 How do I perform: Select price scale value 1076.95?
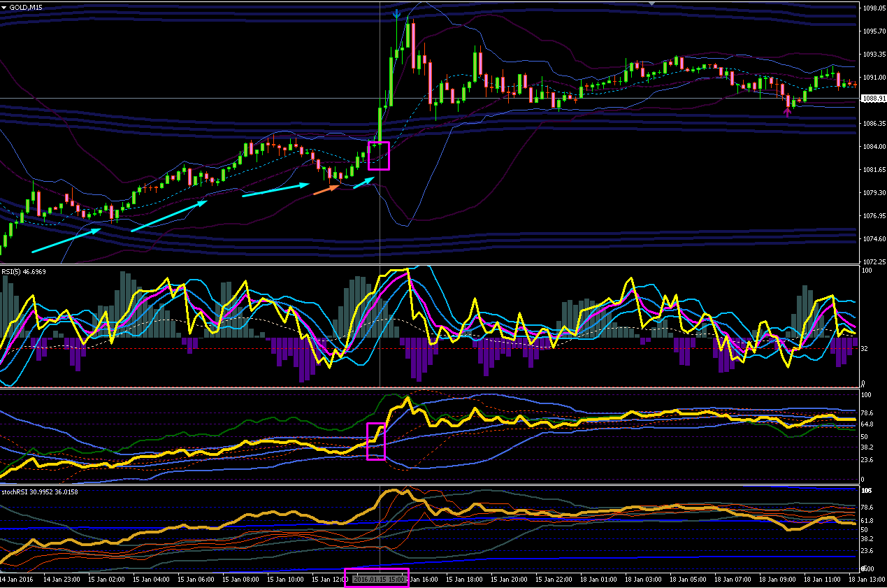[874, 216]
